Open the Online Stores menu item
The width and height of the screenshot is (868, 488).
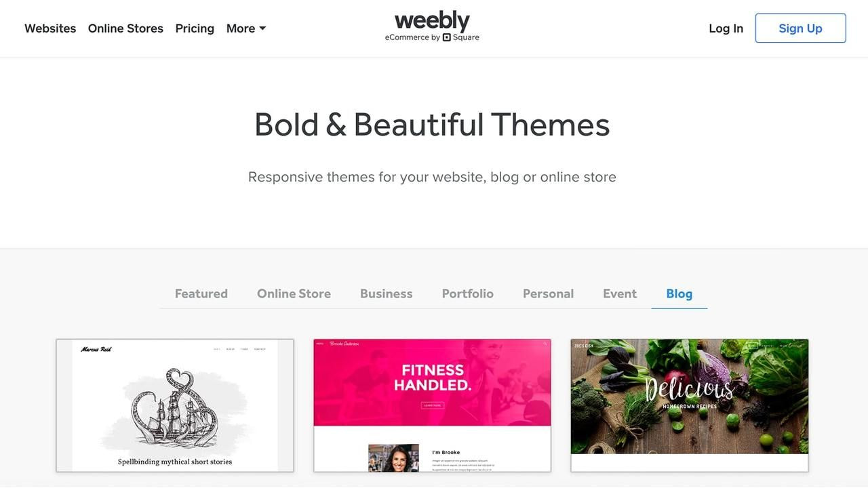[x=125, y=28]
